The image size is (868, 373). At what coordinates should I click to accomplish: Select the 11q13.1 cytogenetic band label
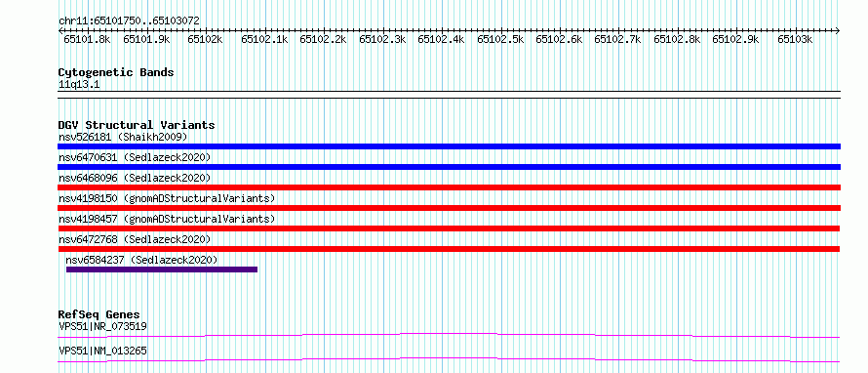click(x=79, y=85)
